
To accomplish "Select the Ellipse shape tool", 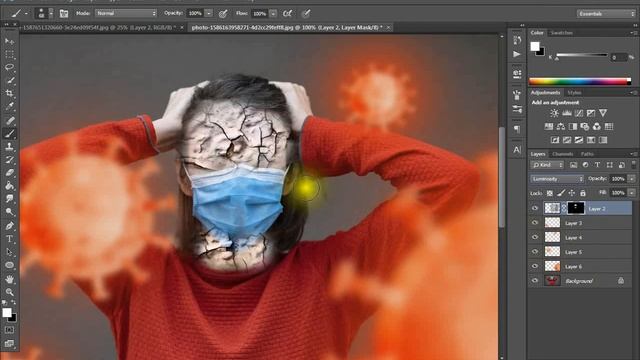I will click(x=9, y=265).
